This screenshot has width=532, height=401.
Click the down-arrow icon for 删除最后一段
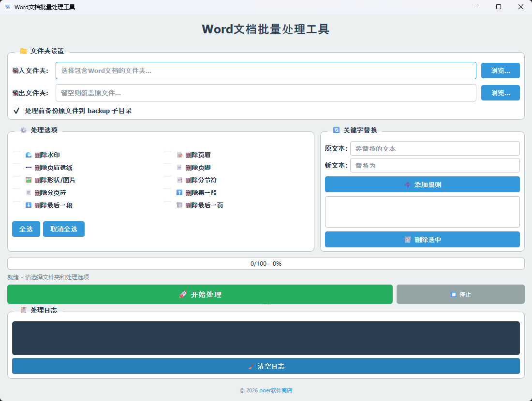(29, 205)
